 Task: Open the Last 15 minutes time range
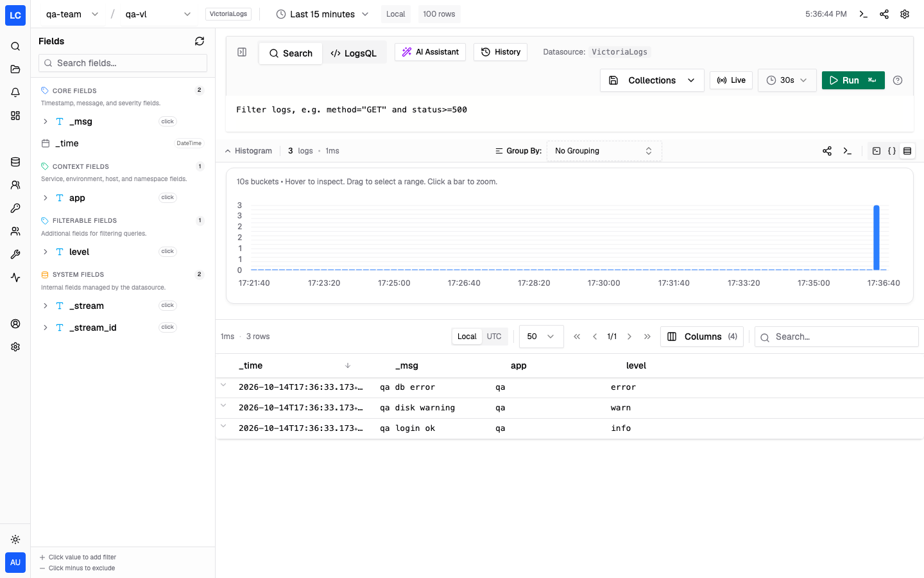coord(323,14)
